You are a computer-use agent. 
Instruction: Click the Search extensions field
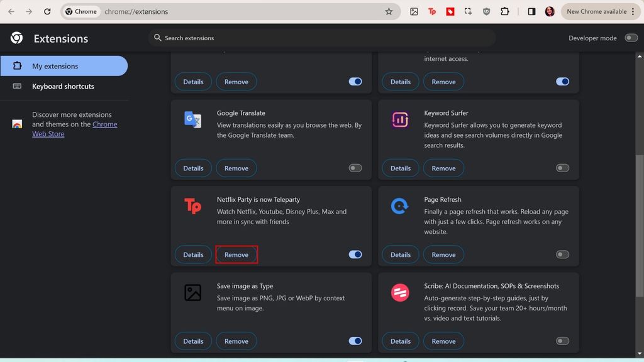click(322, 38)
